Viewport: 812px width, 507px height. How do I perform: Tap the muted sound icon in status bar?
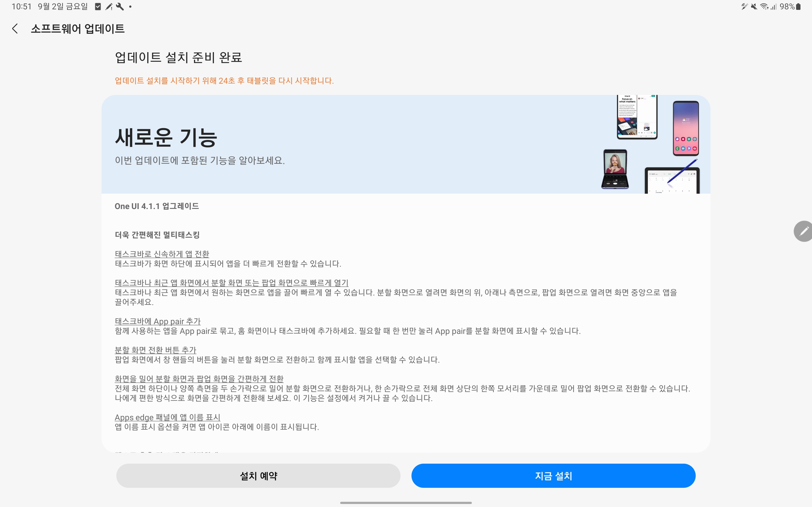tap(754, 6)
